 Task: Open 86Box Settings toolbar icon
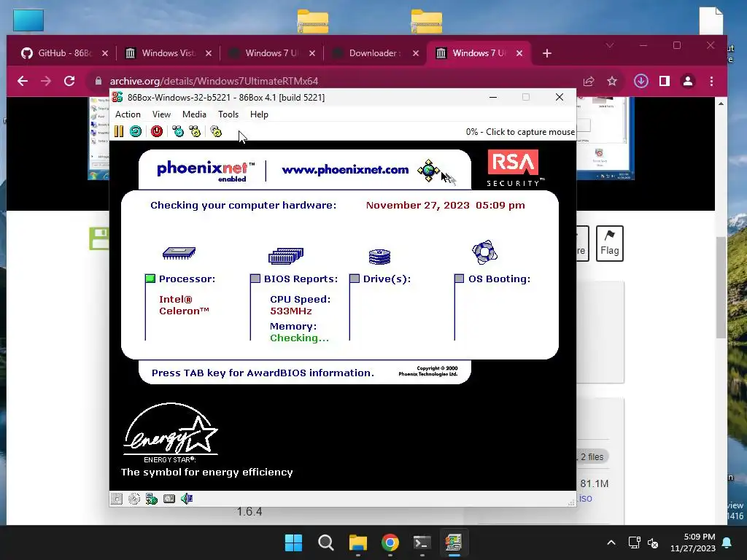216,131
